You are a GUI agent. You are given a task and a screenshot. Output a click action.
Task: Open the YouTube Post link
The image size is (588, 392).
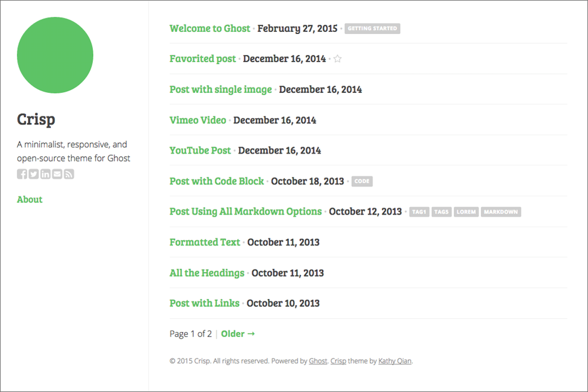coord(200,151)
